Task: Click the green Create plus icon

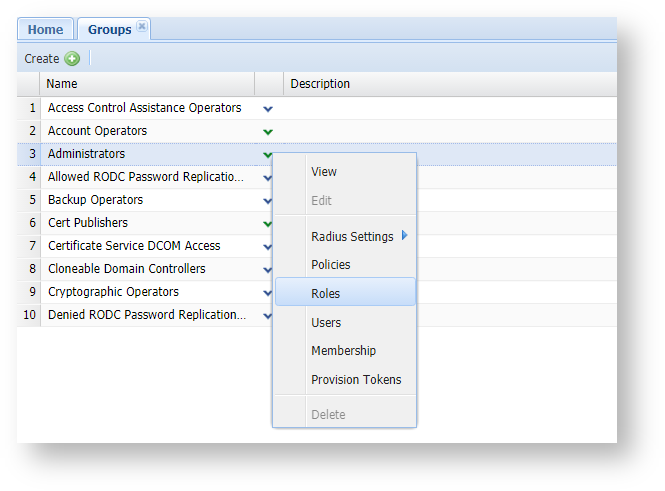Action: [72, 59]
